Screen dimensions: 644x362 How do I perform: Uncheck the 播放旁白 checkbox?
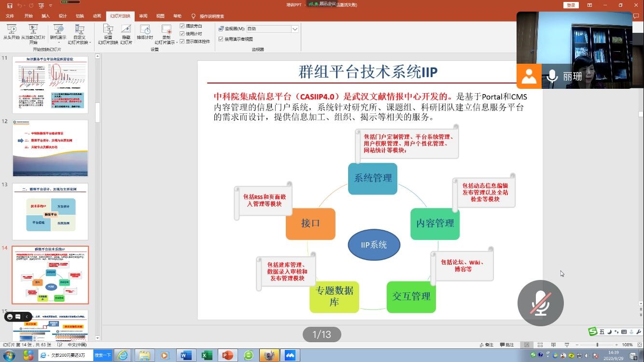click(182, 26)
